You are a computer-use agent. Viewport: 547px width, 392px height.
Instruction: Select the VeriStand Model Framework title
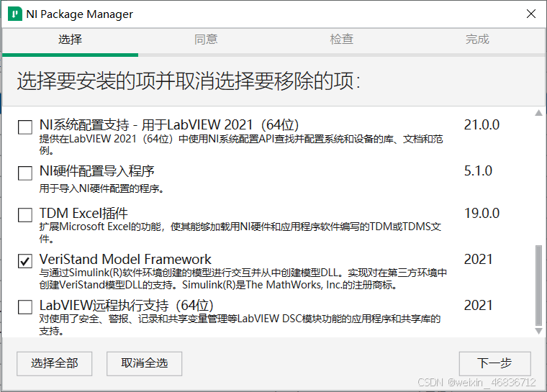(125, 259)
